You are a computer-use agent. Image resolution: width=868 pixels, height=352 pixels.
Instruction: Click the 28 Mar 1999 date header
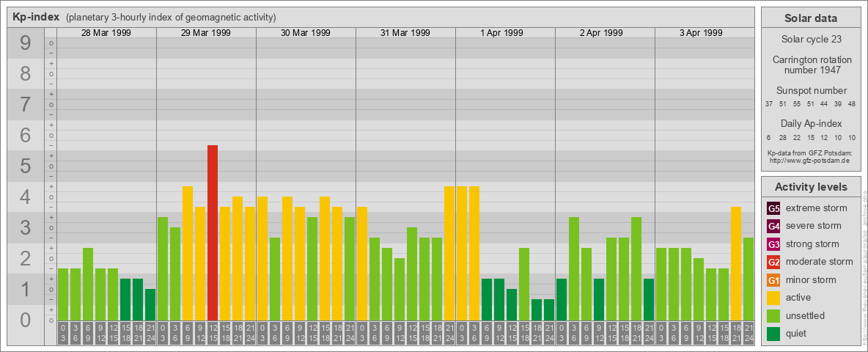[106, 33]
